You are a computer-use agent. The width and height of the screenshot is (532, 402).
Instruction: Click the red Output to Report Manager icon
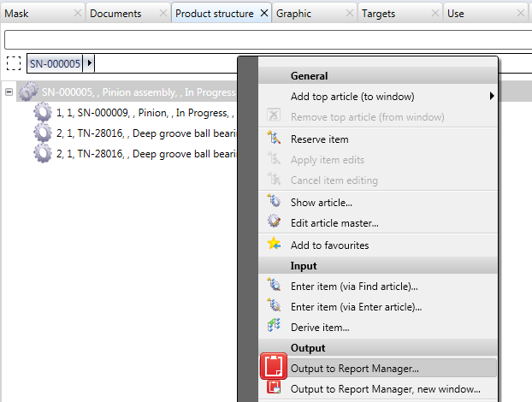274,366
